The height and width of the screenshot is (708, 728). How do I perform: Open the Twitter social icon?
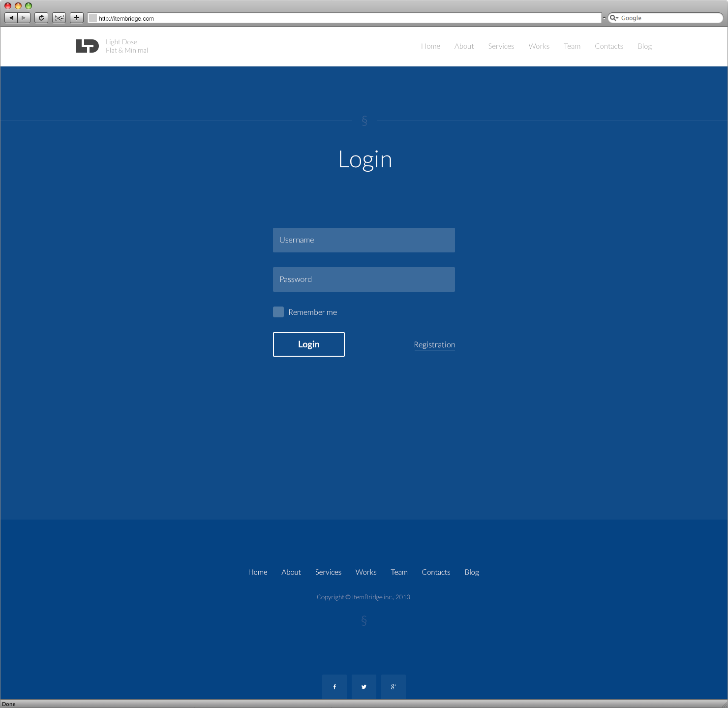[364, 687]
